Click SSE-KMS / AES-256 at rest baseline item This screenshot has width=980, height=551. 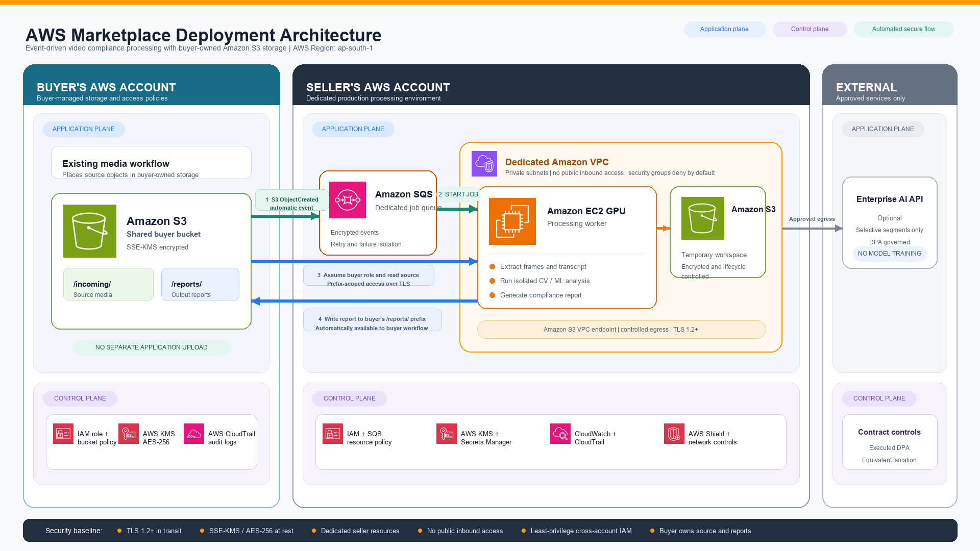251,531
